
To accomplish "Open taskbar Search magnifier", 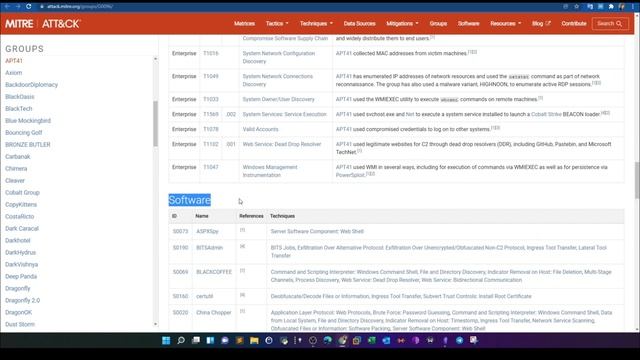I will (x=181, y=340).
